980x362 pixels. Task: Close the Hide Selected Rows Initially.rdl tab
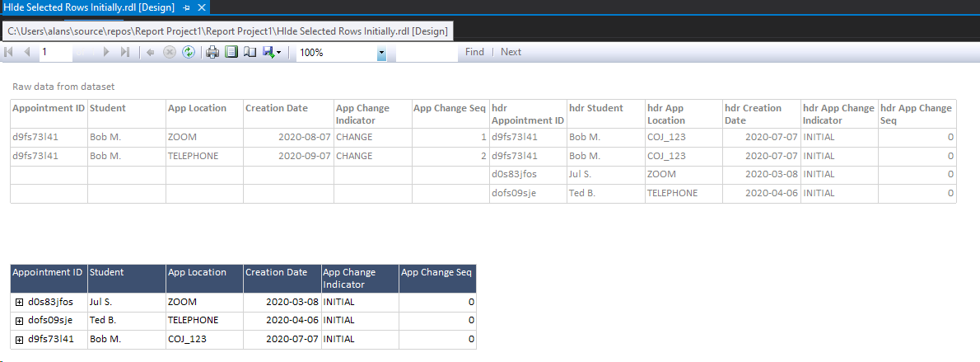click(201, 7)
